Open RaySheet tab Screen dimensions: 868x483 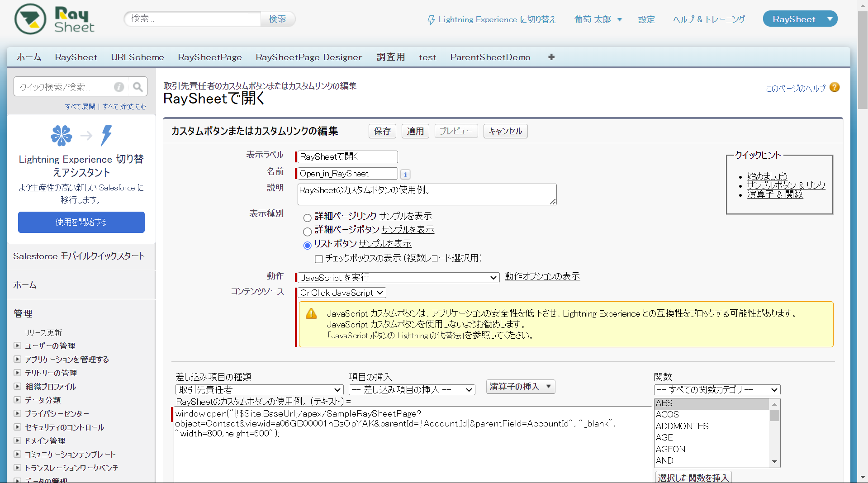point(76,57)
